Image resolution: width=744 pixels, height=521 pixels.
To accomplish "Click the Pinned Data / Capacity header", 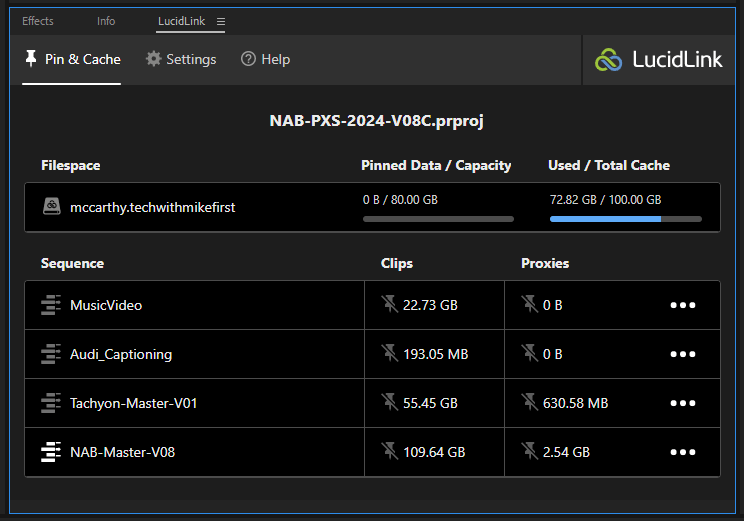I will [436, 165].
